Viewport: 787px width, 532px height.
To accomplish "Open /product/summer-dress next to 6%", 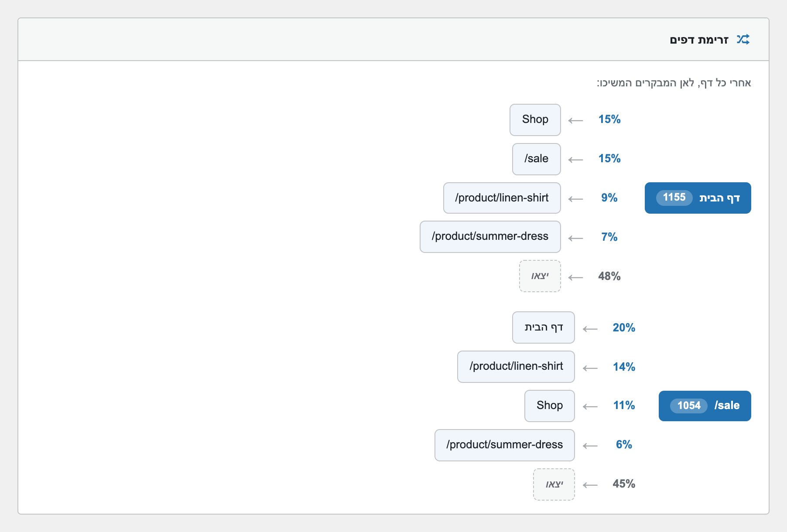I will coord(504,445).
